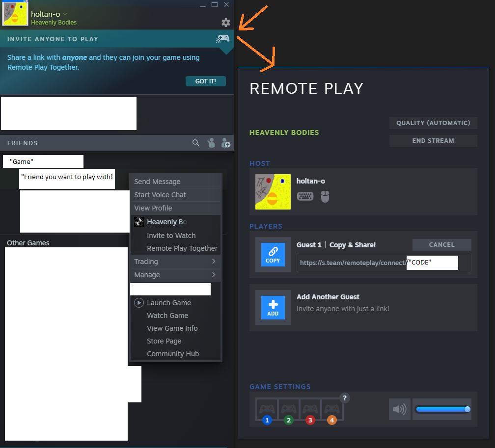Toggle host mouse input icon
The width and height of the screenshot is (495, 448).
(325, 196)
